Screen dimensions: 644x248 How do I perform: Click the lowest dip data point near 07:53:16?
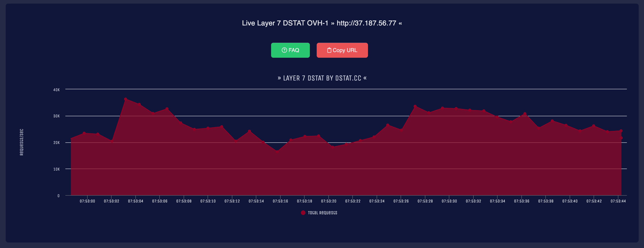tap(277, 152)
